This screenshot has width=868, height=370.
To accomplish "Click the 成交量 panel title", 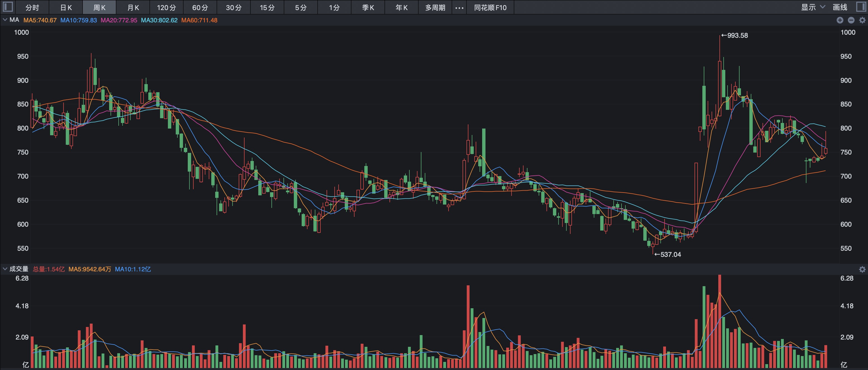I will 19,269.
